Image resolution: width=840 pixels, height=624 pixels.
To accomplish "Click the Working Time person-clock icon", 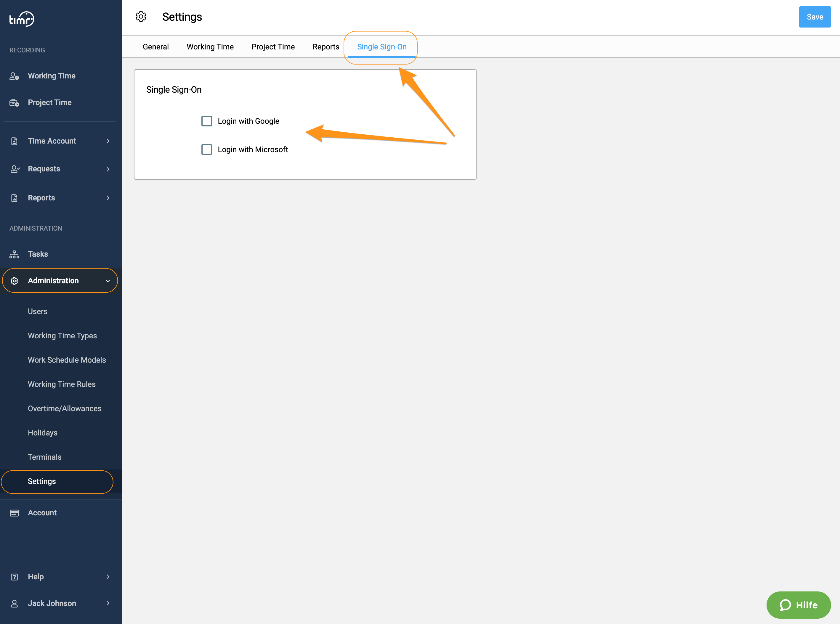I will (14, 76).
